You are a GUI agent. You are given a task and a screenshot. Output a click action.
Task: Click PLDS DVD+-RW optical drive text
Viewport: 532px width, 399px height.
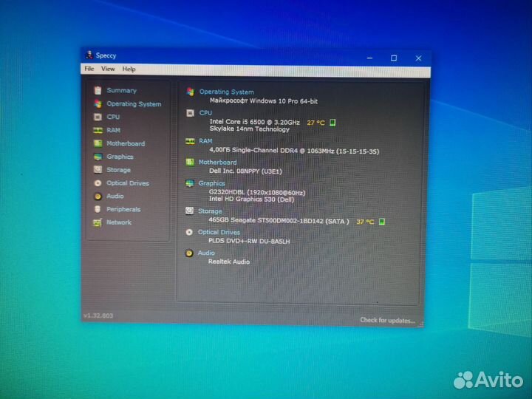pyautogui.click(x=249, y=242)
